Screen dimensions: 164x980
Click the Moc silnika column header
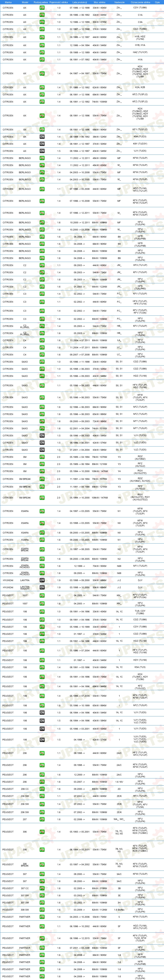pos(99,2)
